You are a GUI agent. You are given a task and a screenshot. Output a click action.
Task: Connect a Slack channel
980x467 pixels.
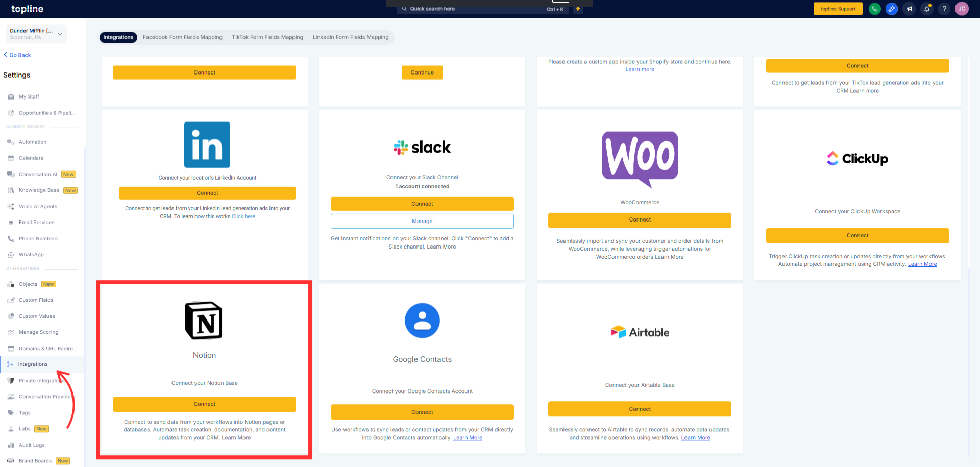(x=422, y=204)
